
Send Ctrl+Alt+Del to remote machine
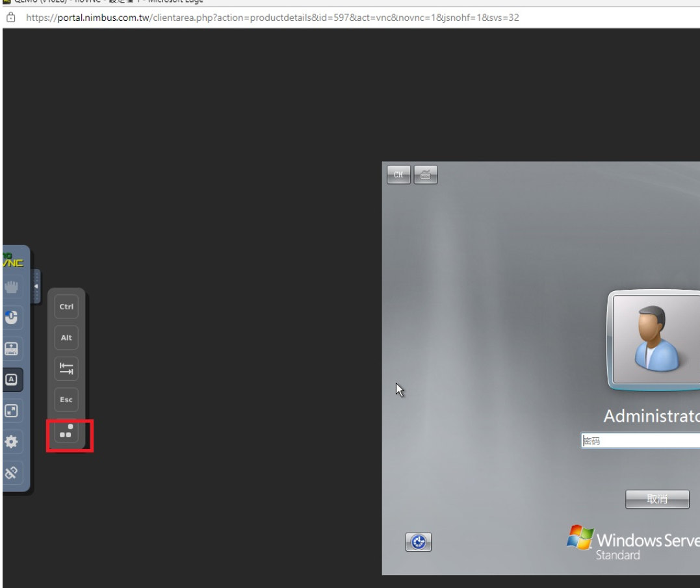click(66, 431)
